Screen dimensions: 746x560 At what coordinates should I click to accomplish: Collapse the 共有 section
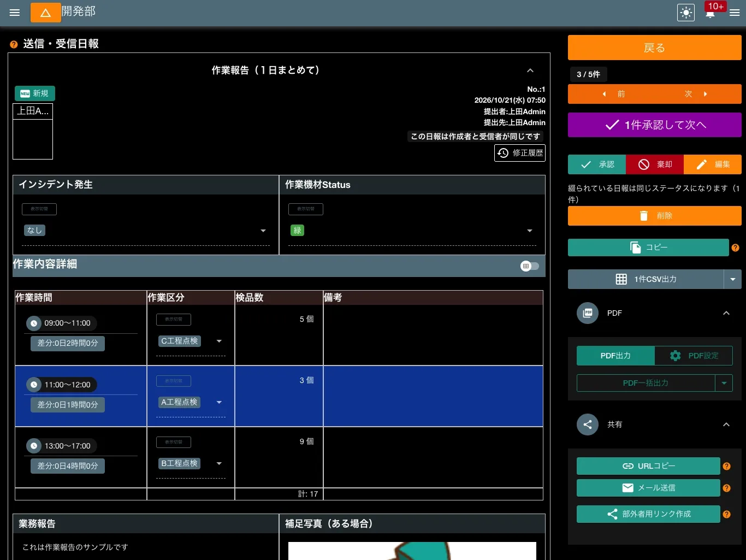726,425
